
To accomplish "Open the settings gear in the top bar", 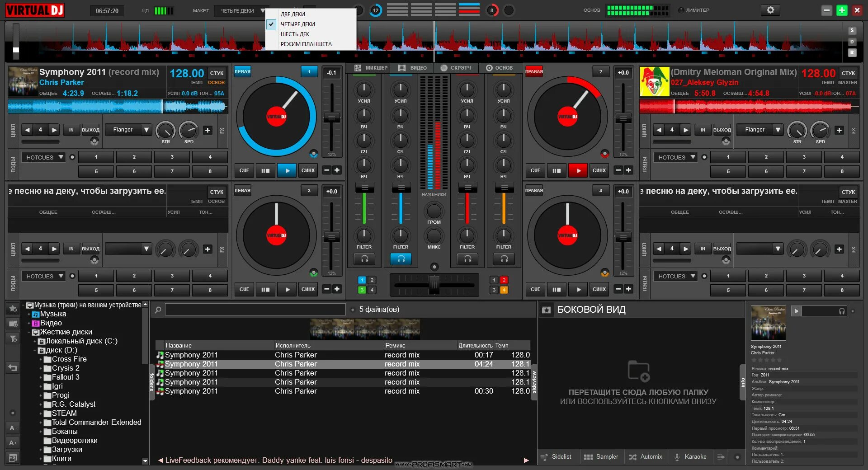I will pos(770,10).
